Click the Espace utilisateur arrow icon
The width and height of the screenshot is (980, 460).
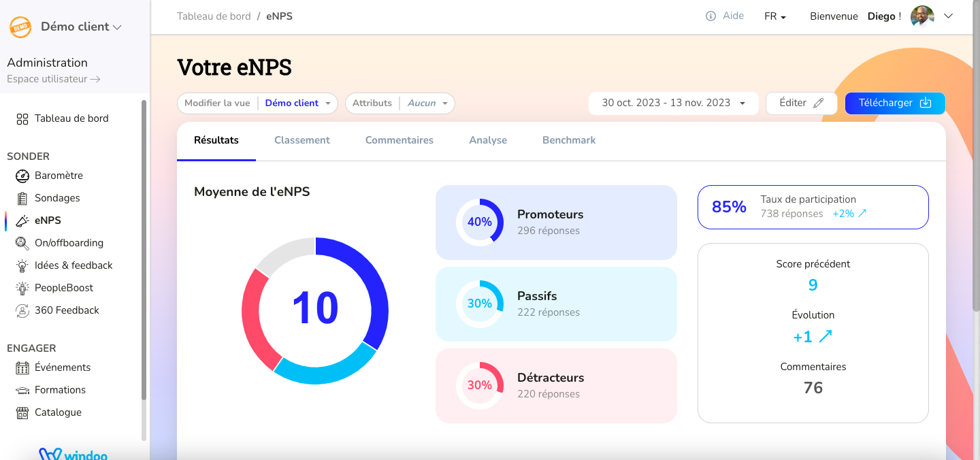pos(95,79)
